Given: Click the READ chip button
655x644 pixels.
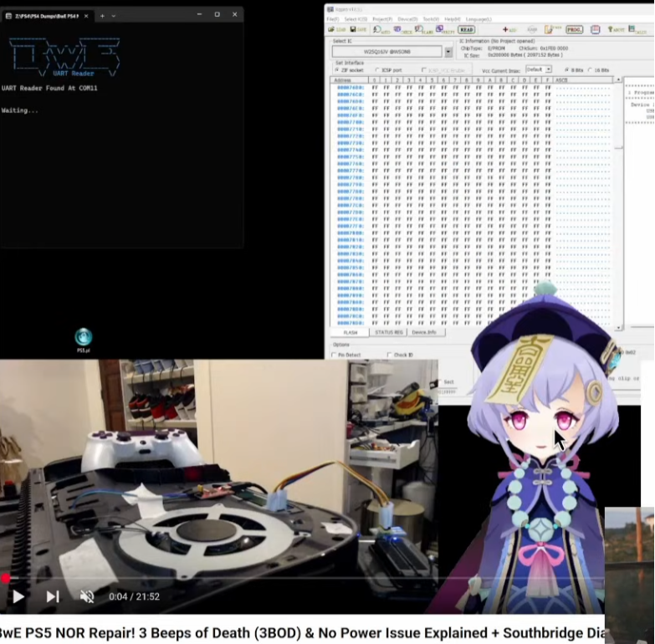Looking at the screenshot, I should [466, 29].
